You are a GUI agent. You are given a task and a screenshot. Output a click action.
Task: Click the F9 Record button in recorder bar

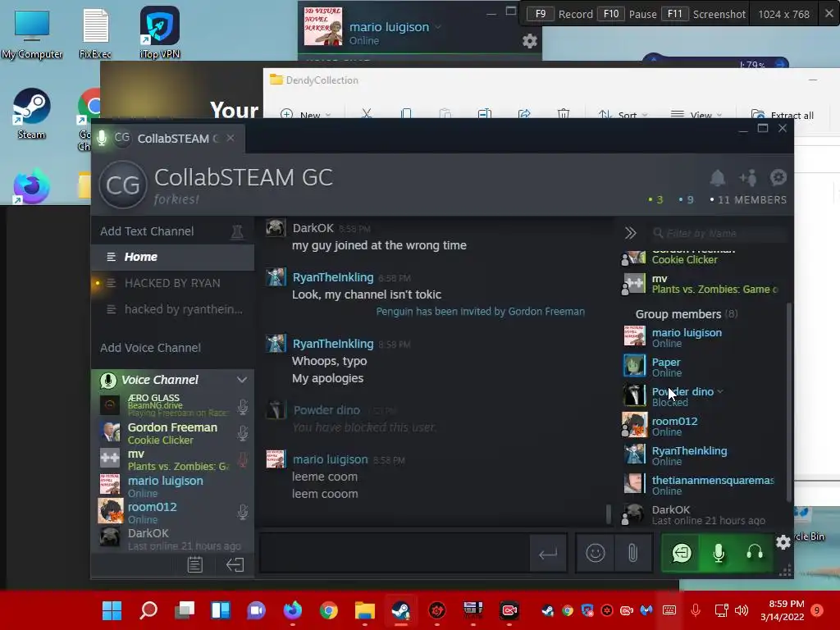(x=559, y=14)
